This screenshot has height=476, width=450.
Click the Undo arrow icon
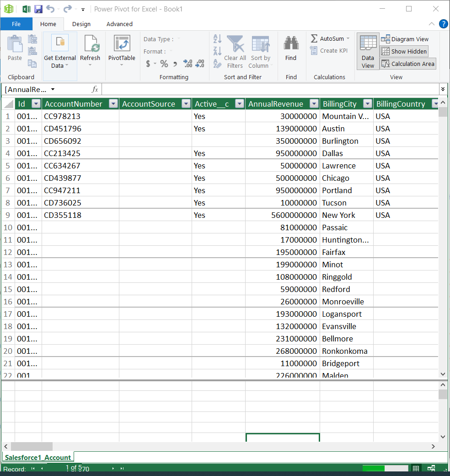50,9
